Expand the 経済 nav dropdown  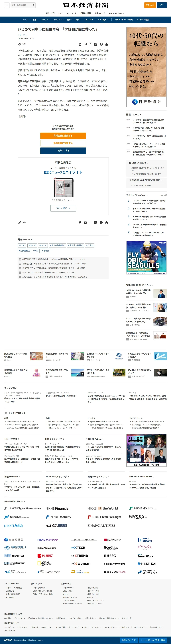pyautogui.click(x=70, y=20)
